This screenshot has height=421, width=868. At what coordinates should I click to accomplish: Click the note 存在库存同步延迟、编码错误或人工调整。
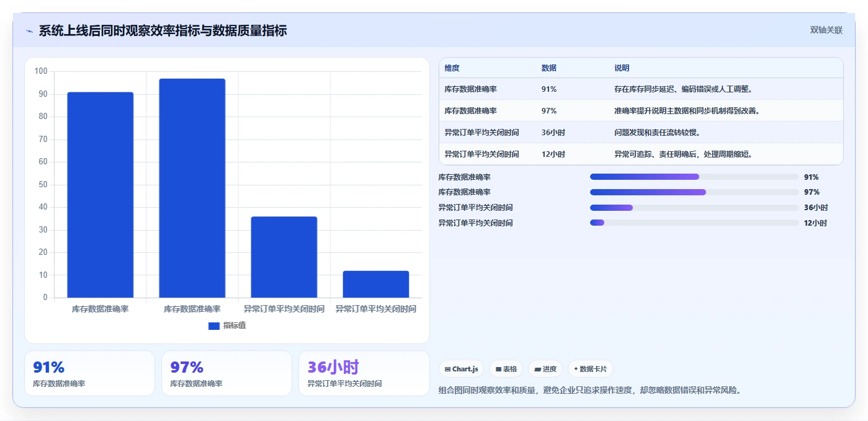pyautogui.click(x=684, y=89)
